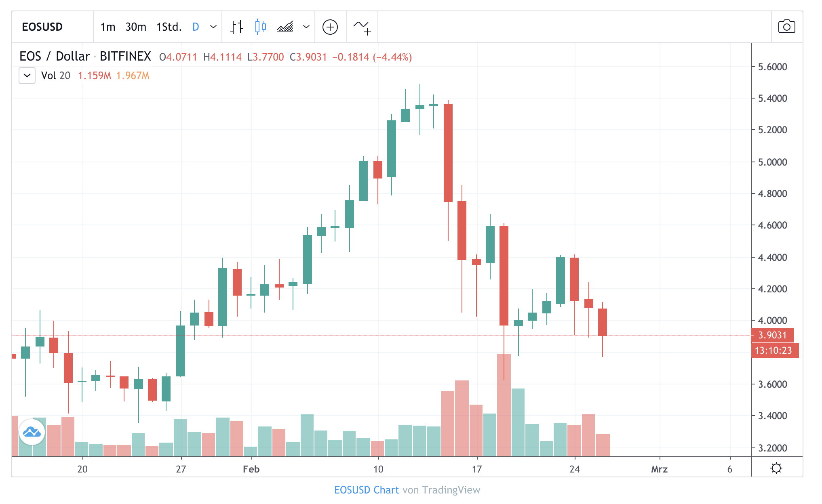Viewport: 822px width, 504px height.
Task: Switch to 1m timeframe
Action: pyautogui.click(x=108, y=27)
